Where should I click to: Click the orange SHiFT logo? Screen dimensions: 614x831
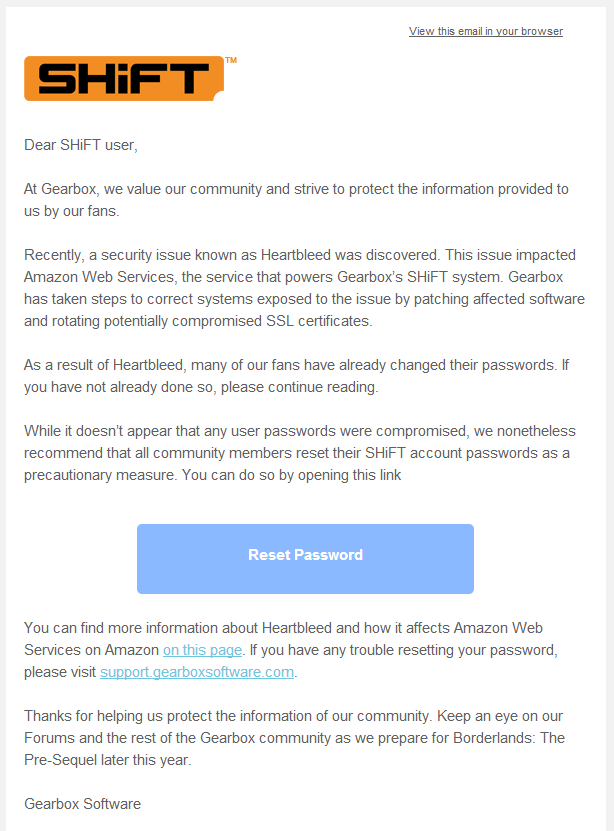124,78
